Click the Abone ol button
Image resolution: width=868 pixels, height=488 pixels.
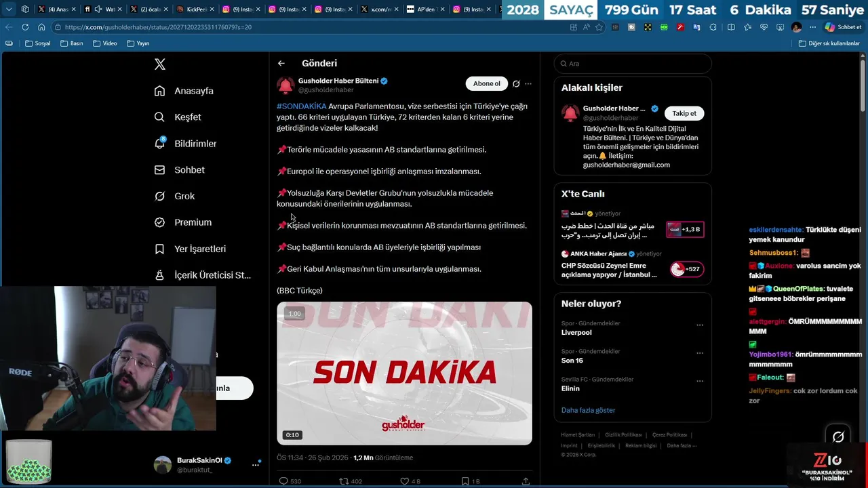point(487,83)
